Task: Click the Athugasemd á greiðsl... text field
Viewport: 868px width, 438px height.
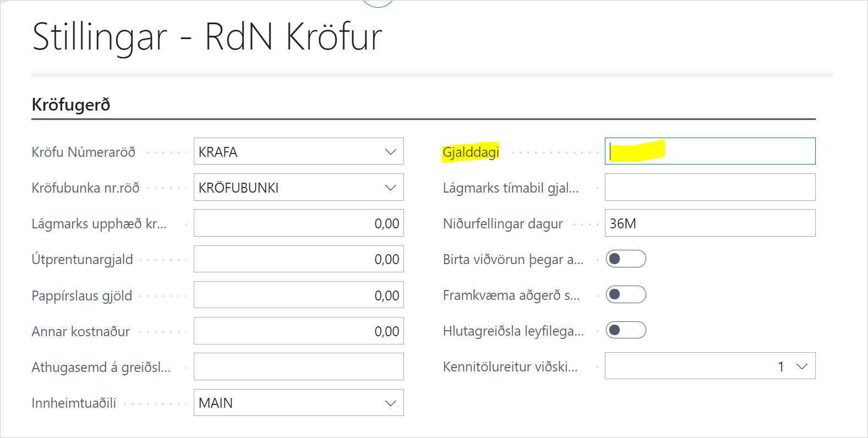Action: click(x=298, y=366)
